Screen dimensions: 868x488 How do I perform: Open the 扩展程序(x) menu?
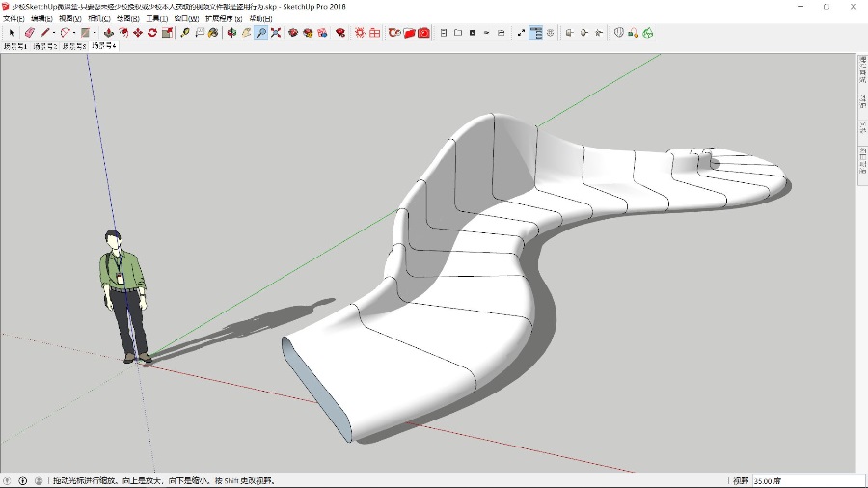point(224,19)
